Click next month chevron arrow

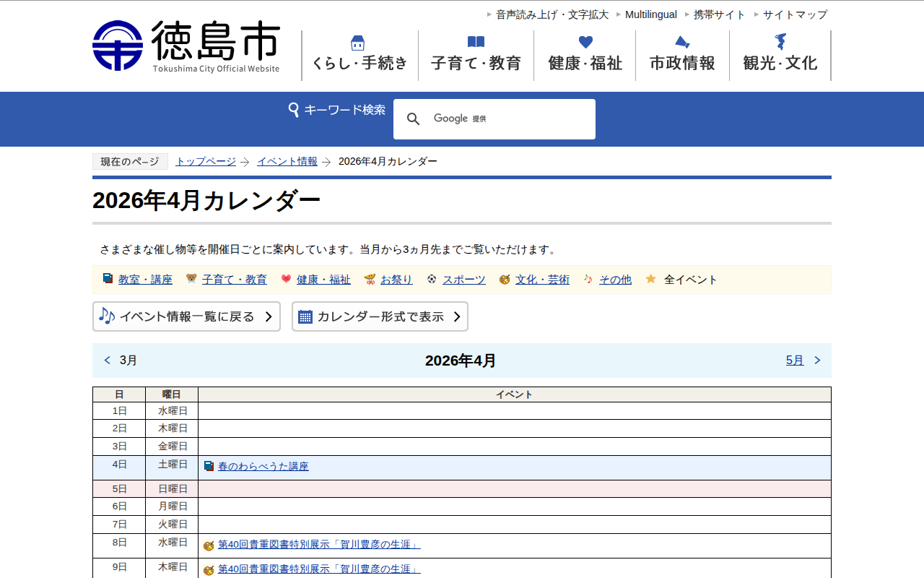click(817, 360)
